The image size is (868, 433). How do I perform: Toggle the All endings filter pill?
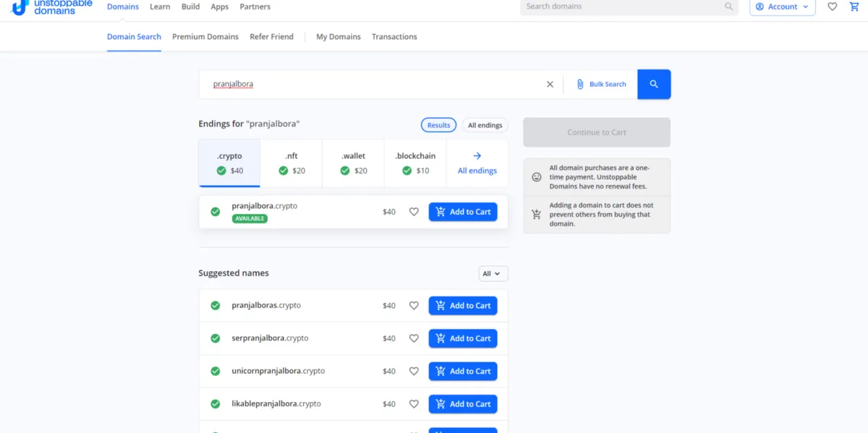[485, 125]
